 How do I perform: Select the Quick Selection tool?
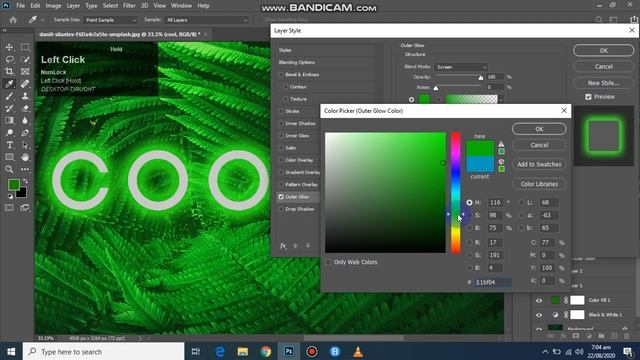tap(25, 60)
